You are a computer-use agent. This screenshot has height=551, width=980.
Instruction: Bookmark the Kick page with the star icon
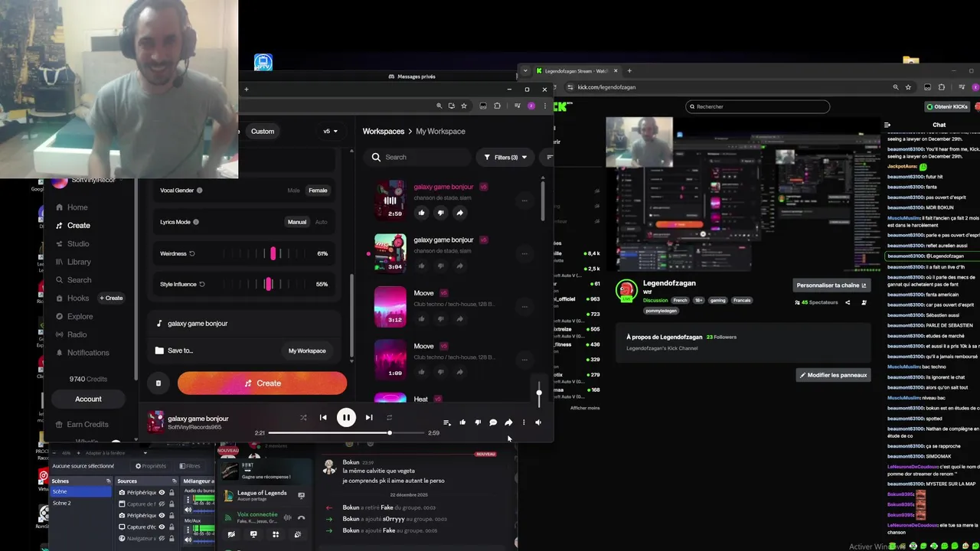coord(908,87)
